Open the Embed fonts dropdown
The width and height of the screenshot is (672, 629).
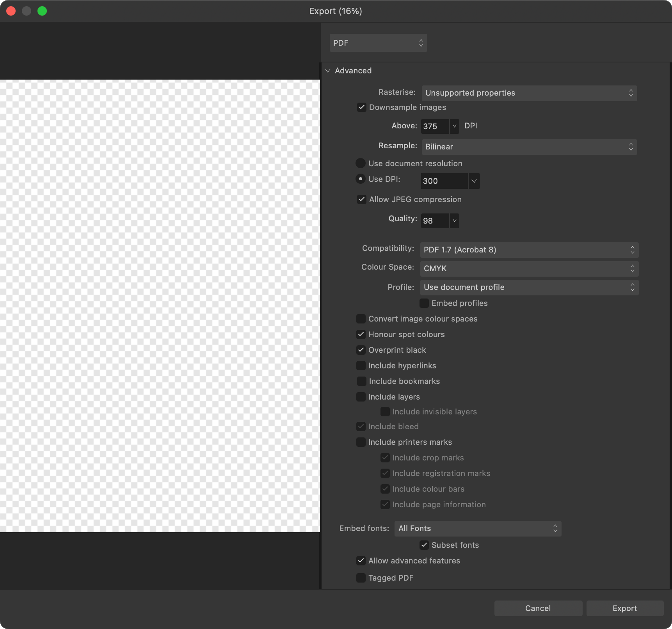(478, 528)
